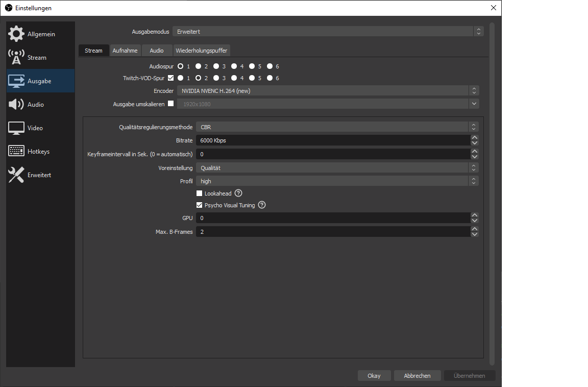Image resolution: width=588 pixels, height=387 pixels.
Task: Switch to the Audio output tab
Action: (x=156, y=50)
